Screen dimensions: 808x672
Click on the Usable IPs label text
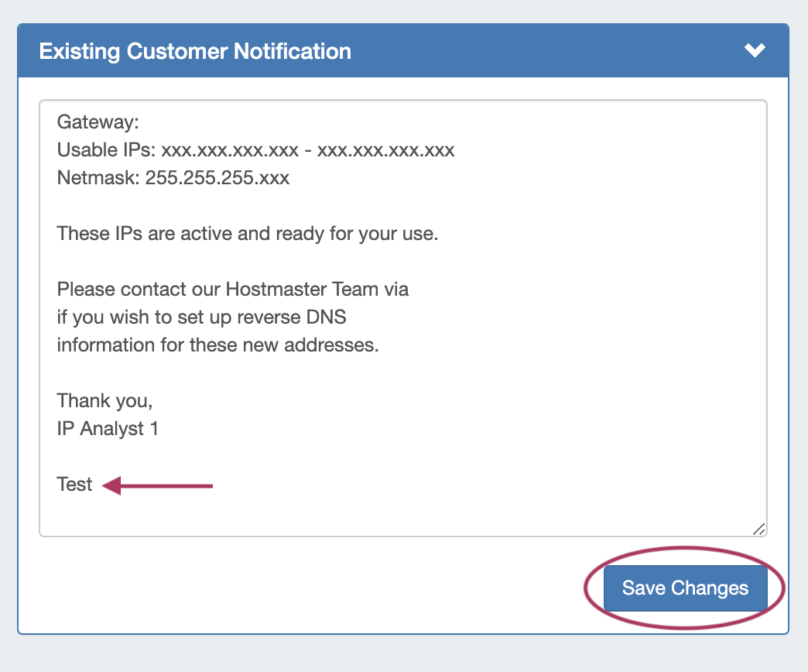click(x=106, y=150)
